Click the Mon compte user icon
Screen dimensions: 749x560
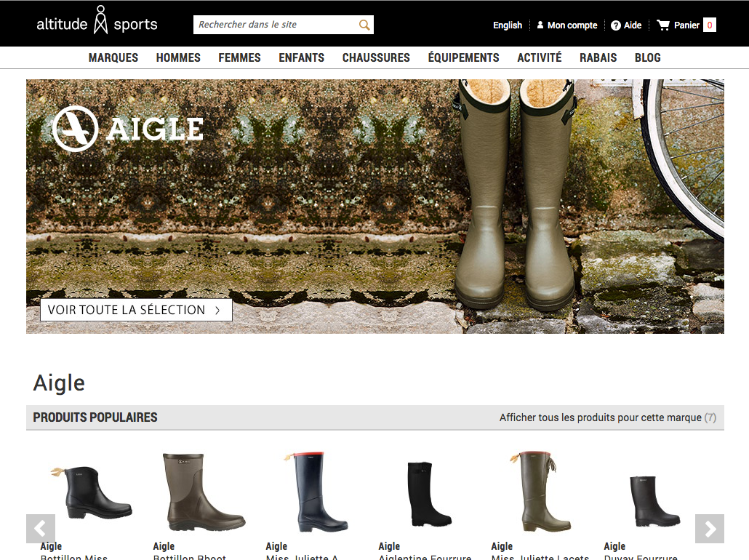[540, 25]
